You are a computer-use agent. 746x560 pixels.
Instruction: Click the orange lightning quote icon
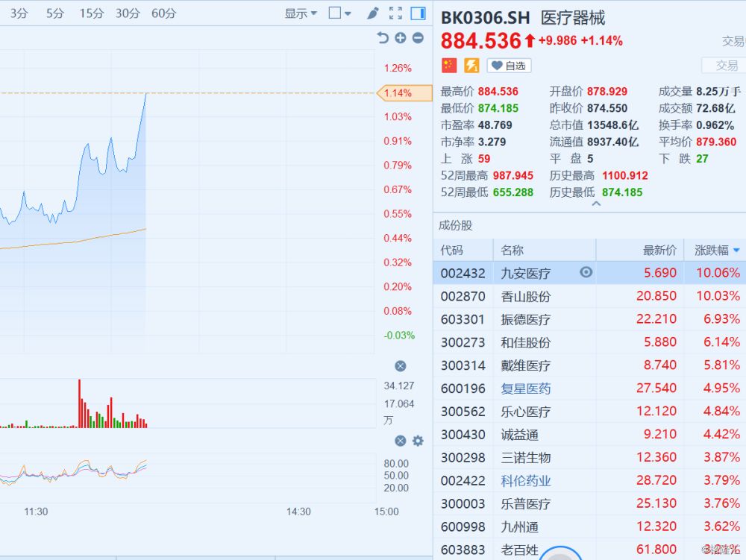[x=471, y=66]
